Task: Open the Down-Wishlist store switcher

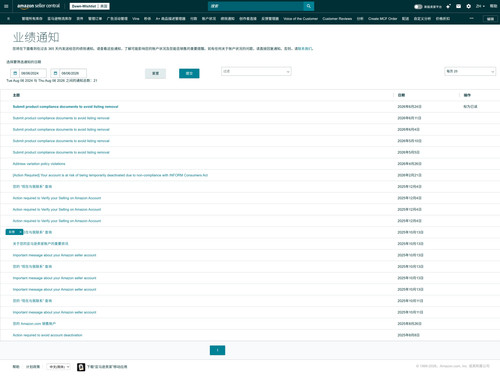Action: [89, 6]
